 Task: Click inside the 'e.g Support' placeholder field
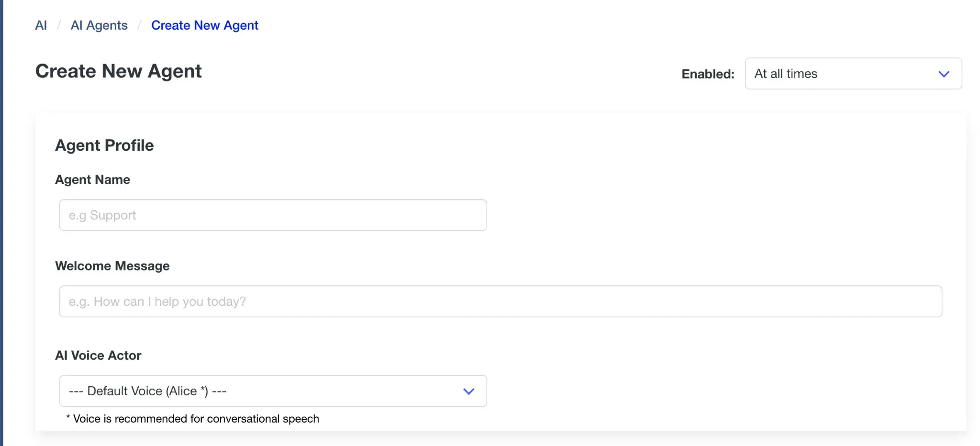coord(272,215)
